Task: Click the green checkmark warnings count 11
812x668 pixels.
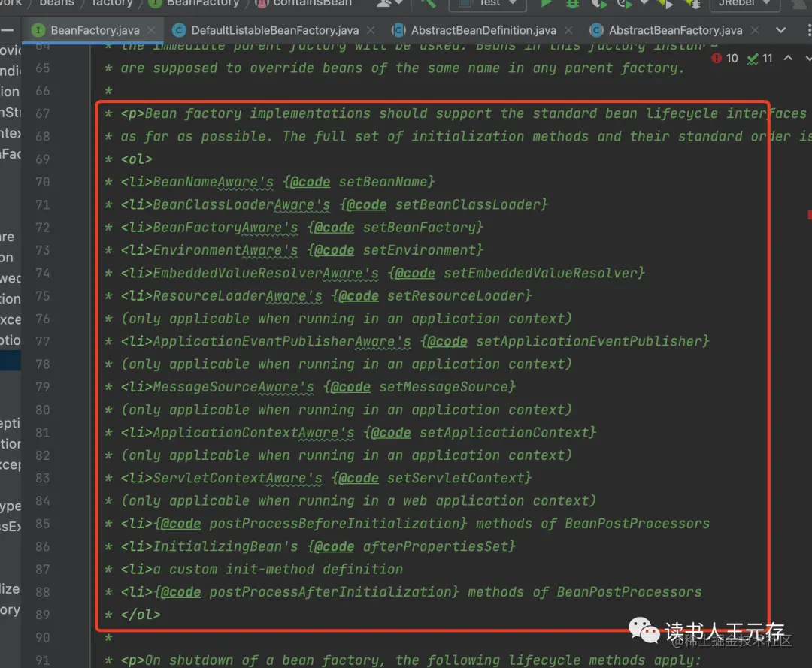Action: pos(759,59)
